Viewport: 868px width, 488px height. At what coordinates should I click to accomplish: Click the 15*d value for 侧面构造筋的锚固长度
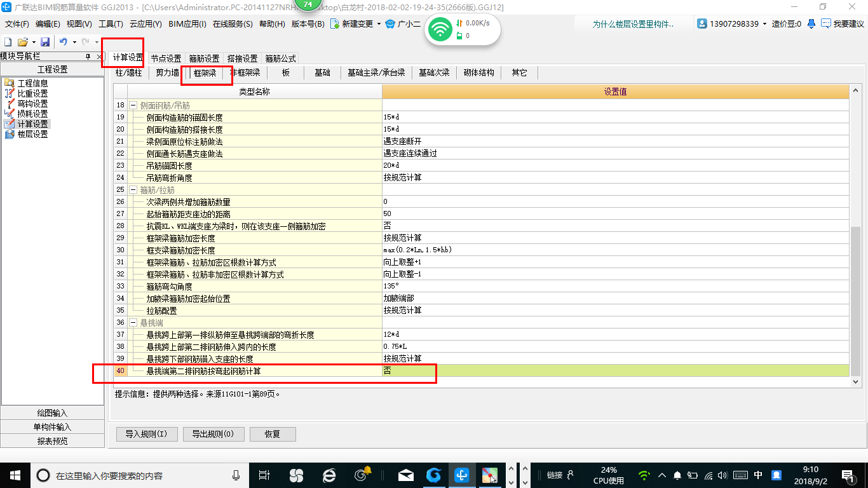(615, 118)
